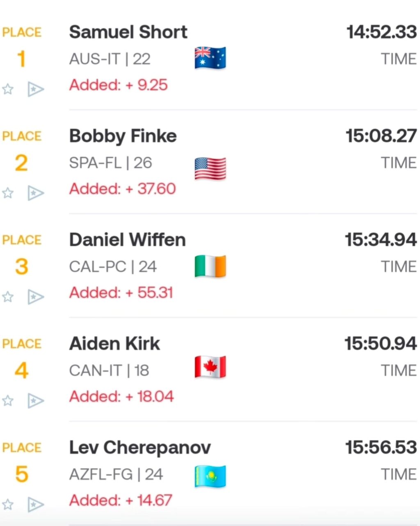Click the video play icon for Aiden Kirk
This screenshot has height=526, width=420.
pyautogui.click(x=36, y=400)
